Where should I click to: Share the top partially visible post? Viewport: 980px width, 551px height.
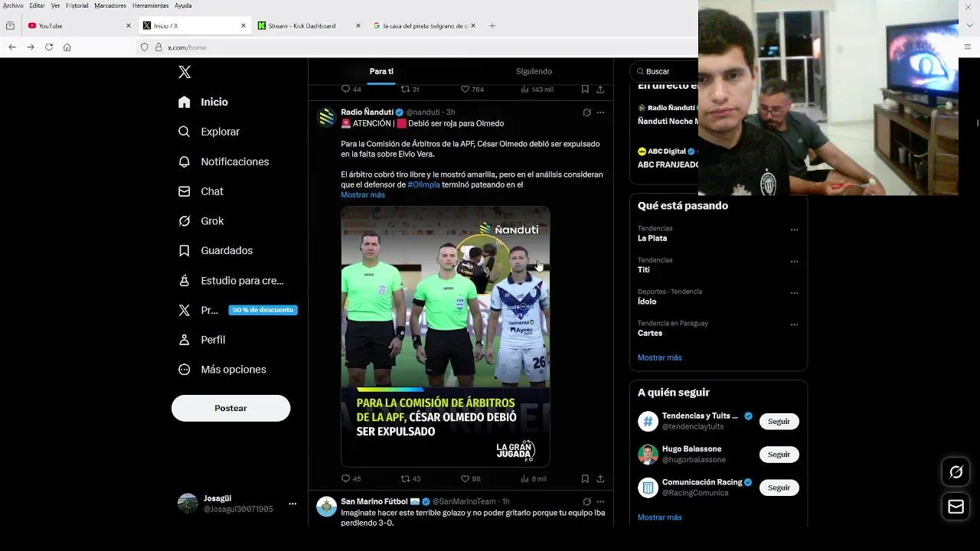click(600, 90)
